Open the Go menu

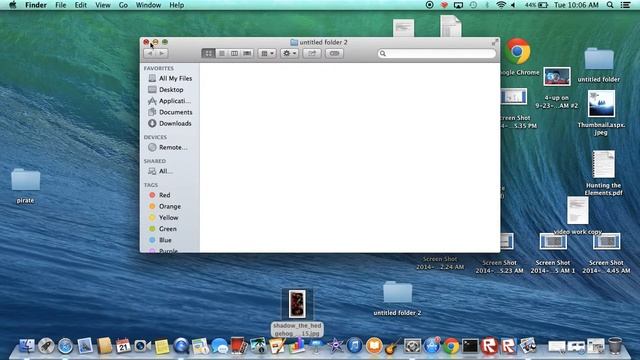coord(123,5)
